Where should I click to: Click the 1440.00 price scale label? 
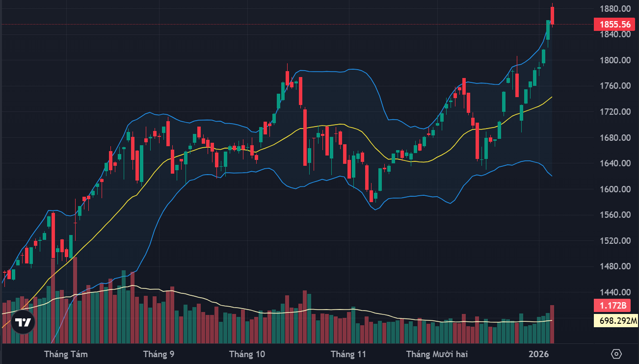coord(614,292)
